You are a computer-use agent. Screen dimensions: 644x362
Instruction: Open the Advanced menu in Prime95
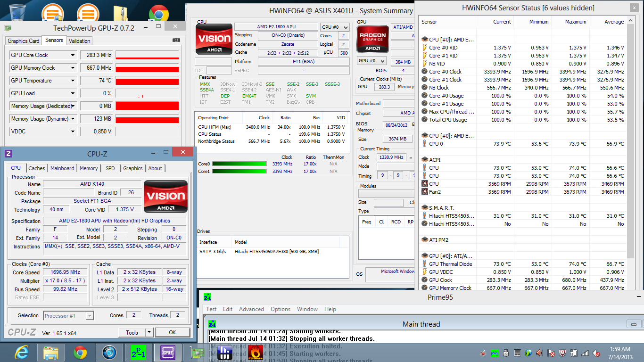click(251, 309)
